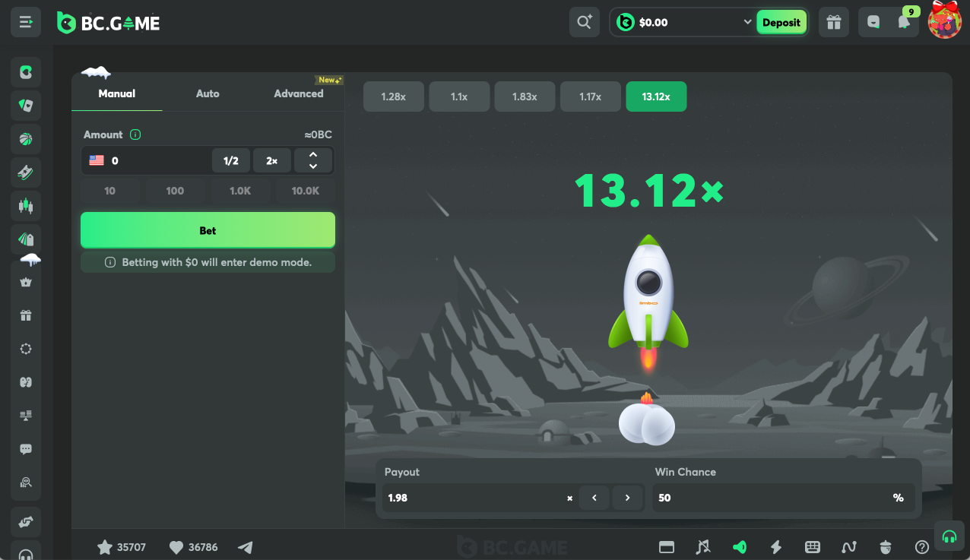This screenshot has height=560, width=970.
Task: Open 1.83x history result
Action: (x=525, y=96)
